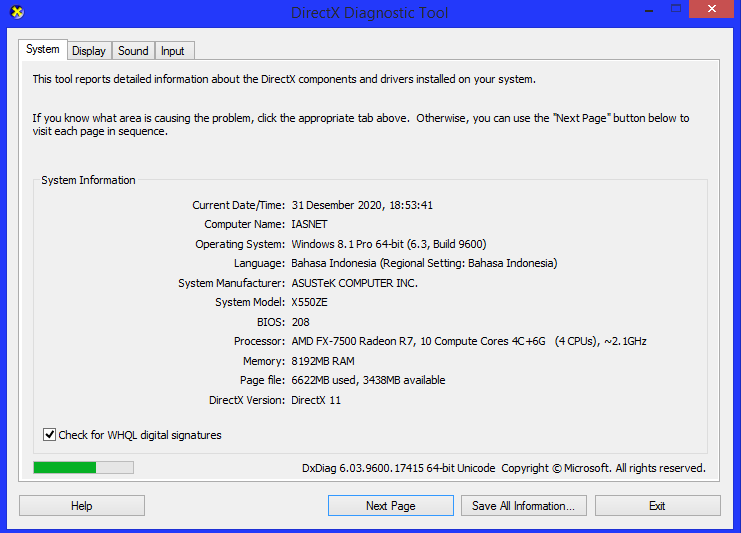Screen dimensions: 741x533
Task: Select the System tab
Action: [43, 49]
